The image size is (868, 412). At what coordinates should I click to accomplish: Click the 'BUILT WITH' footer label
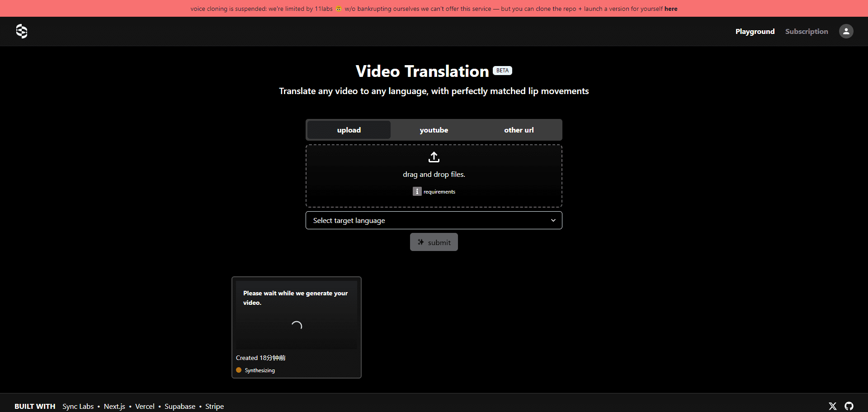[35, 406]
